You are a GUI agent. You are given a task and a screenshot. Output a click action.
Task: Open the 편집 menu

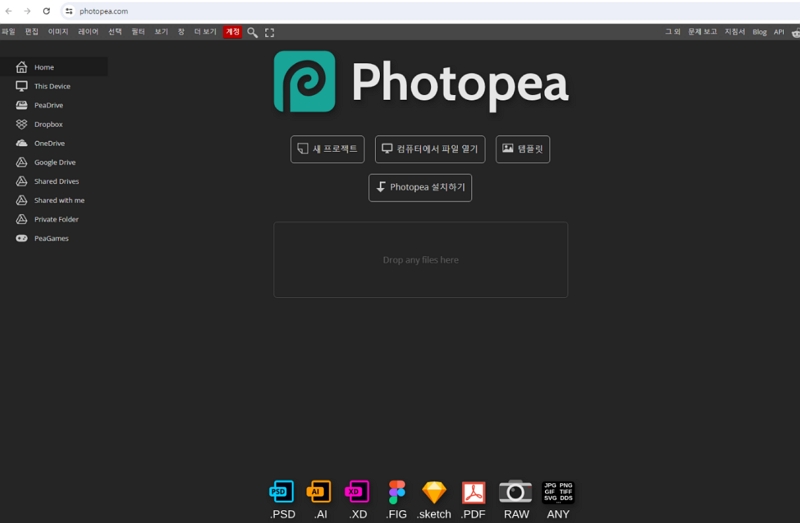pos(32,32)
